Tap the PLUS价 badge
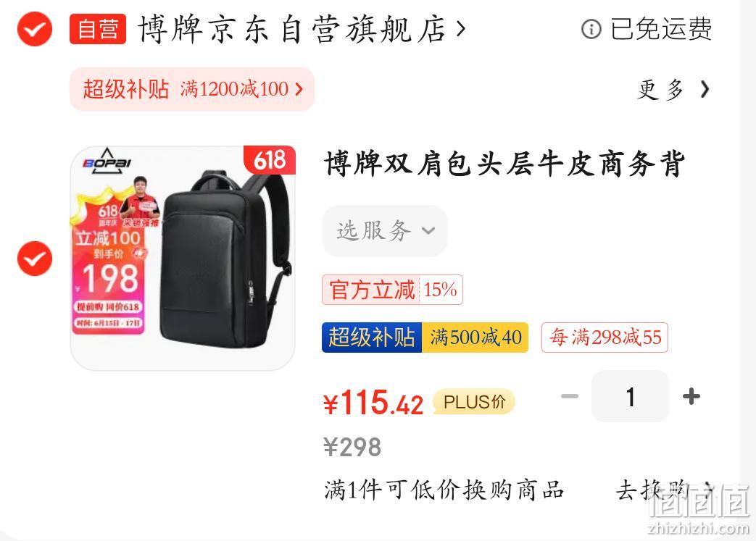 [x=474, y=401]
